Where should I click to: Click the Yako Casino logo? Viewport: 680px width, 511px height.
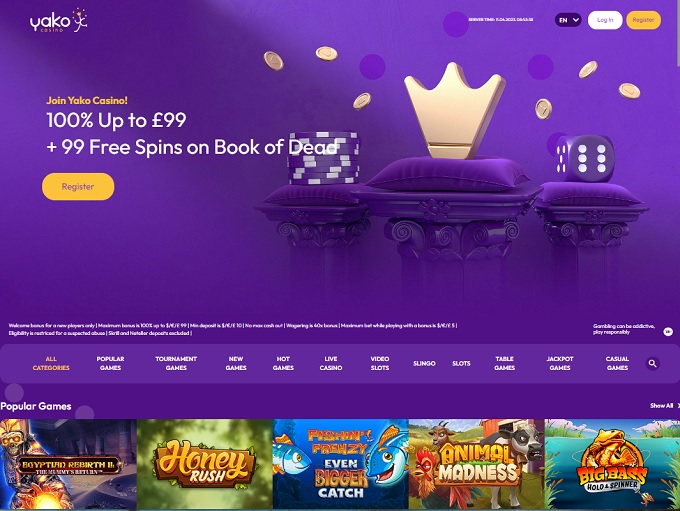pos(59,21)
